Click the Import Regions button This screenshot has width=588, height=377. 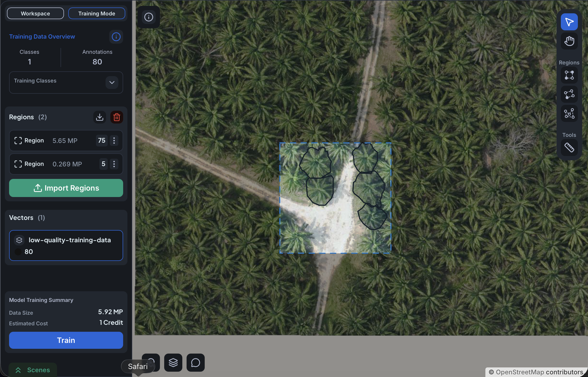tap(66, 188)
